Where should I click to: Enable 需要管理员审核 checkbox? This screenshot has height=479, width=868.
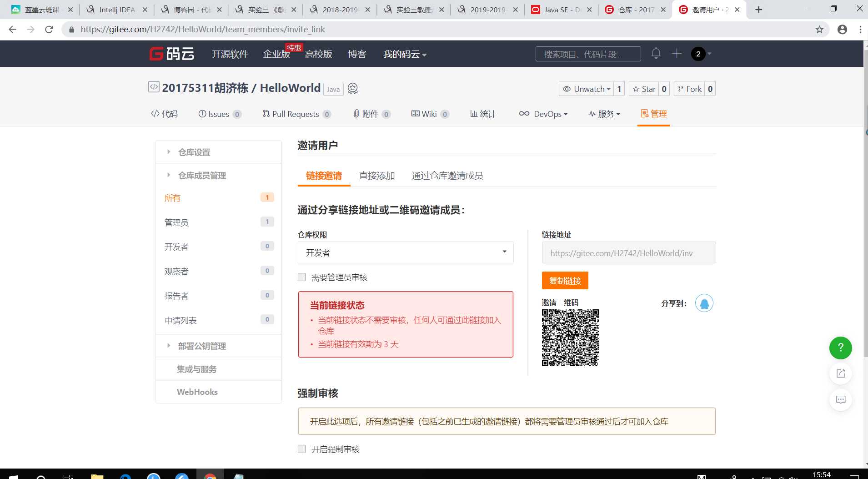(x=301, y=277)
